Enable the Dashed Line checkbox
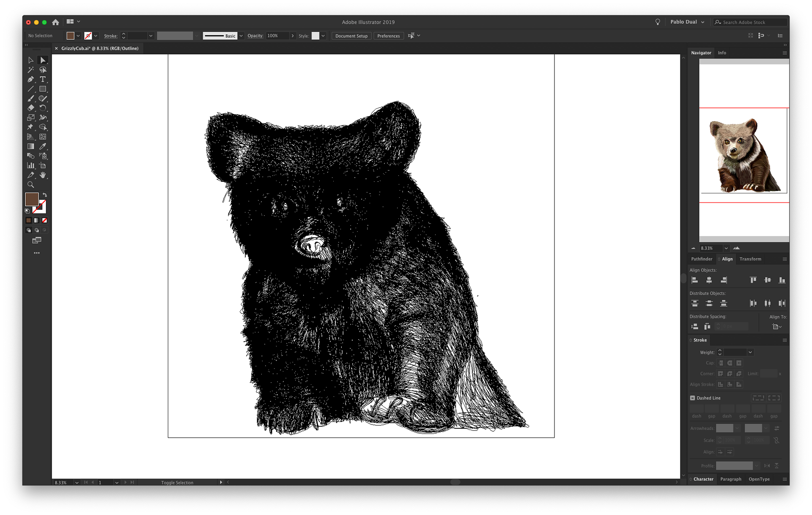 pyautogui.click(x=693, y=398)
